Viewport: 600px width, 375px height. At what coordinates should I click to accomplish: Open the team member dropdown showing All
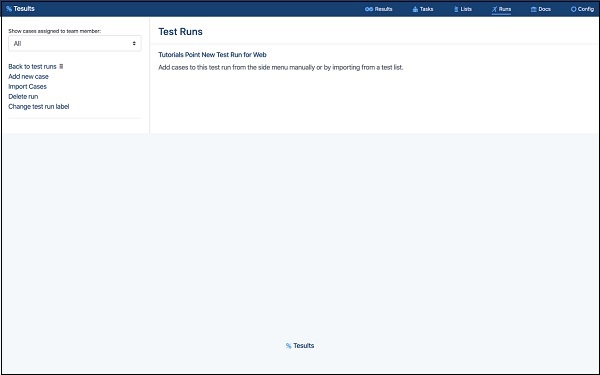point(75,43)
